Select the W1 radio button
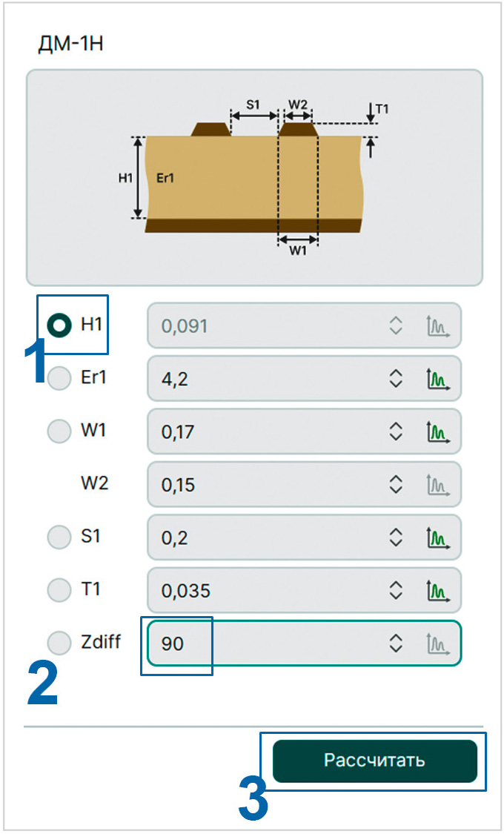 tap(59, 431)
